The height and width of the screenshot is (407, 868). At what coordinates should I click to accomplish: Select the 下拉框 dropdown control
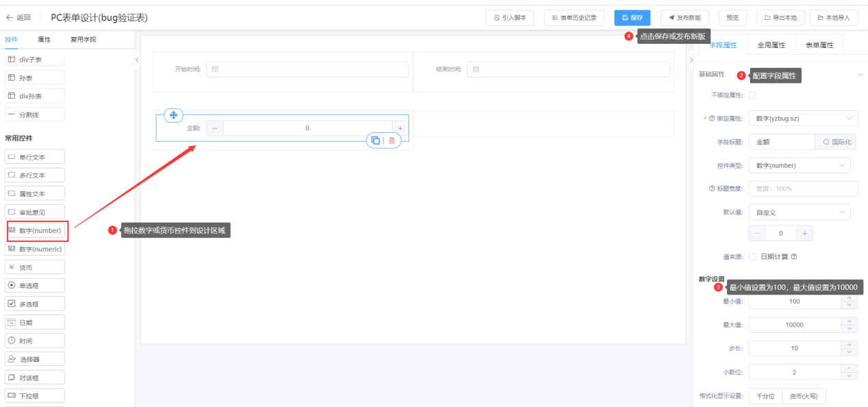(x=35, y=395)
